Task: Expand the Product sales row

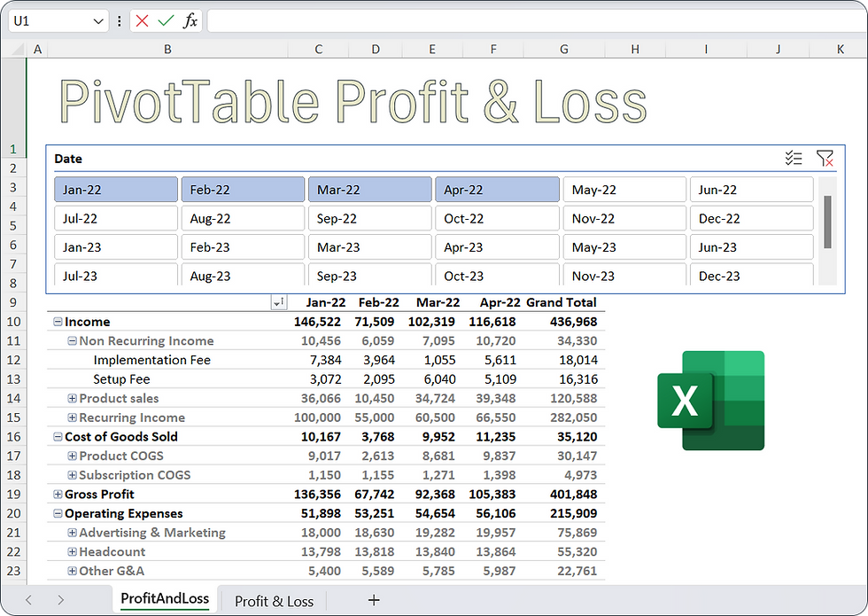Action: 72,399
